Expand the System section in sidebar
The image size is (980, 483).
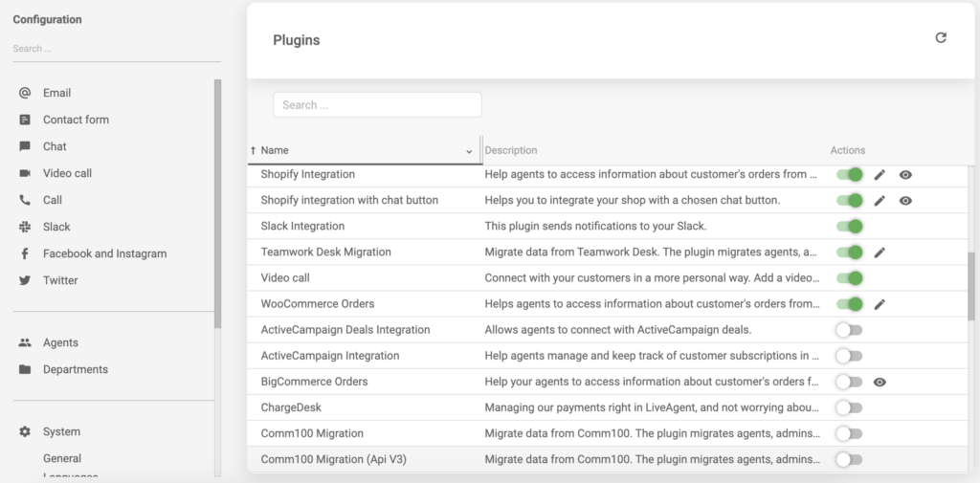coord(61,431)
